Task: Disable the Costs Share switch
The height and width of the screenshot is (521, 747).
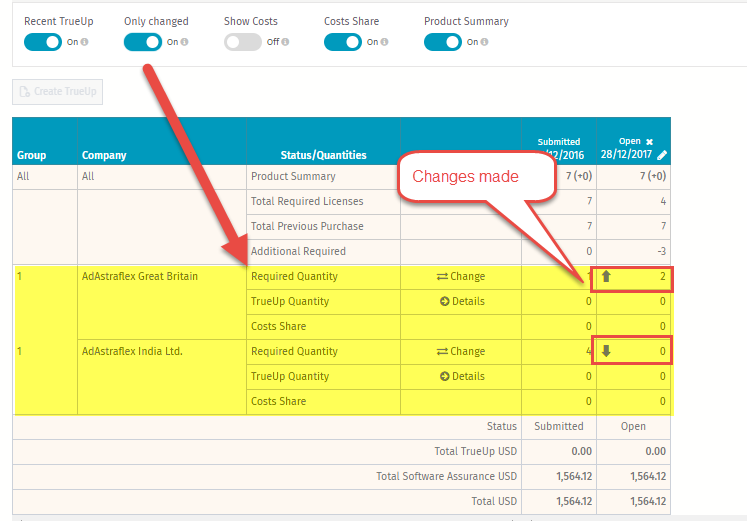Action: (x=343, y=42)
